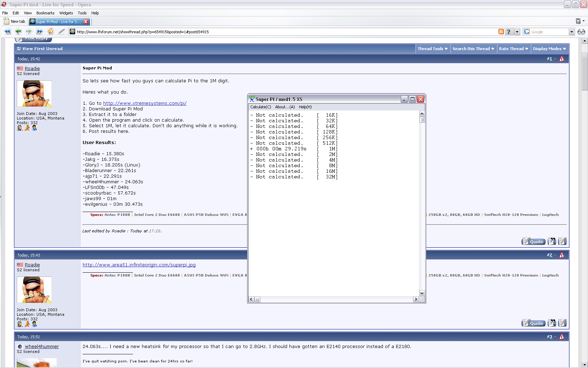Click the Google search engine icon
Image resolution: width=588 pixels, height=368 pixels.
(x=527, y=32)
